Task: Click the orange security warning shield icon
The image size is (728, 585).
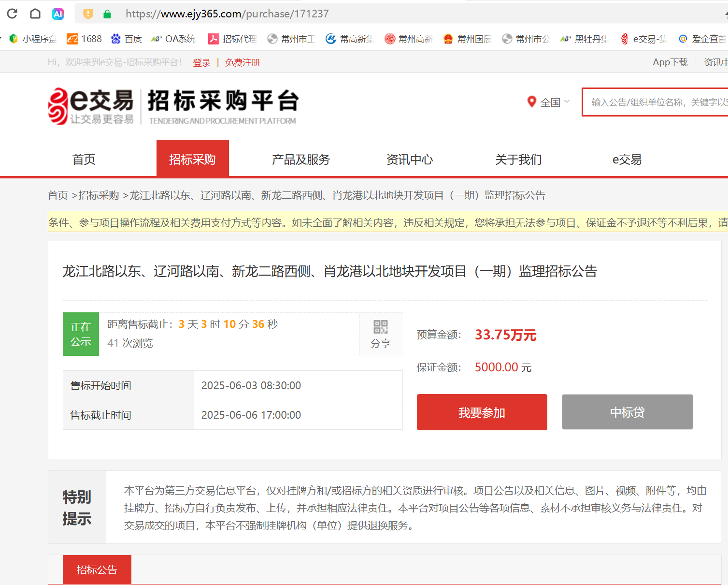Action: pos(88,14)
